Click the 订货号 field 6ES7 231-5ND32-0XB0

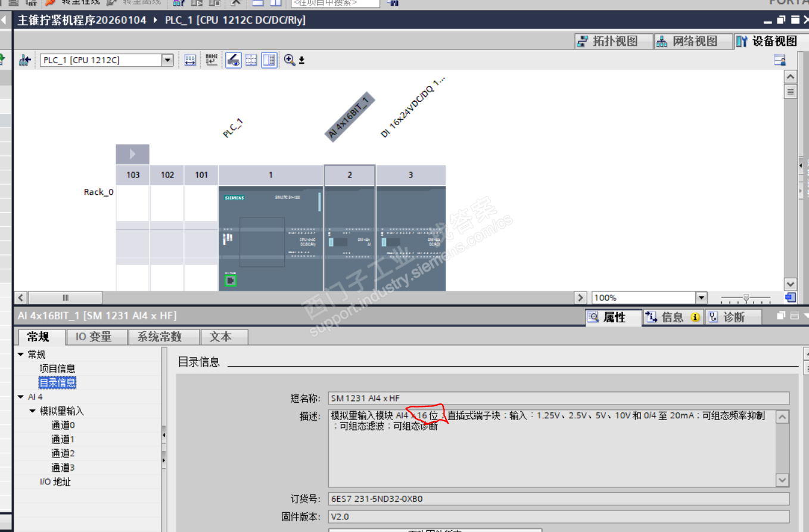click(x=558, y=499)
